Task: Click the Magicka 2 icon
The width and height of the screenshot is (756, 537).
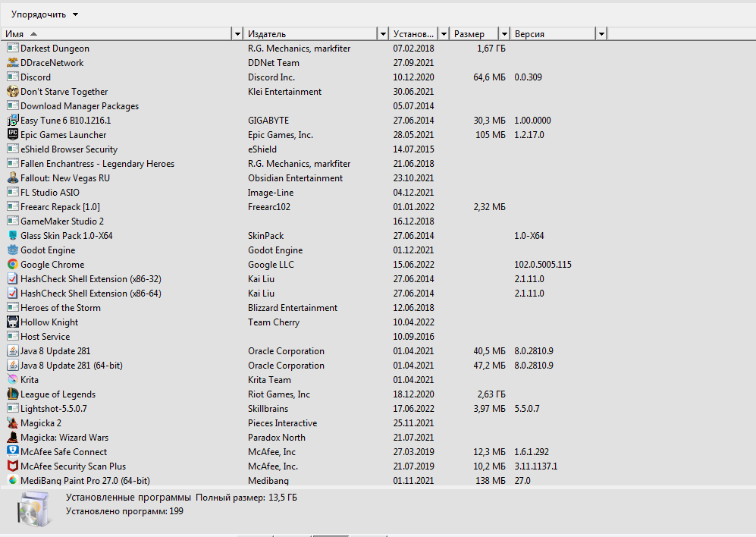Action: [x=13, y=423]
